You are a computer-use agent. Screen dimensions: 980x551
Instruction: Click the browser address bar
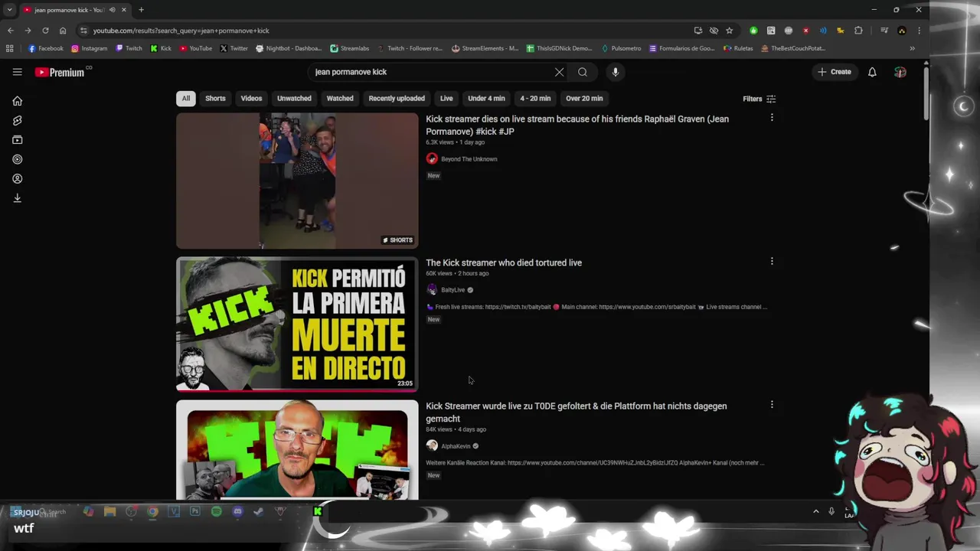tap(383, 31)
